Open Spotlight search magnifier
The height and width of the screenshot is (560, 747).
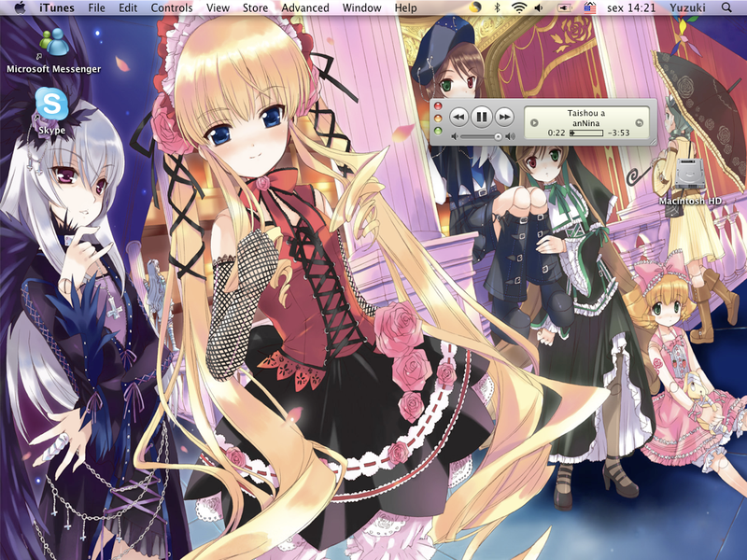(x=726, y=7)
